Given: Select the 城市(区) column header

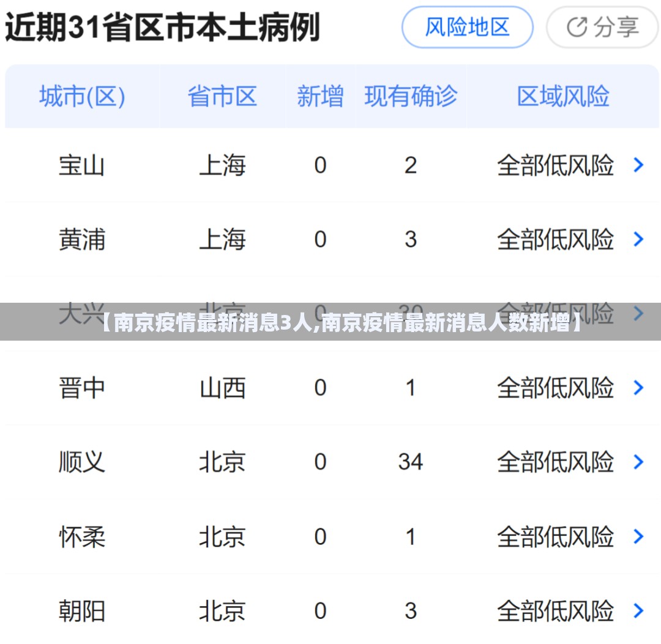Looking at the screenshot, I should (x=82, y=96).
